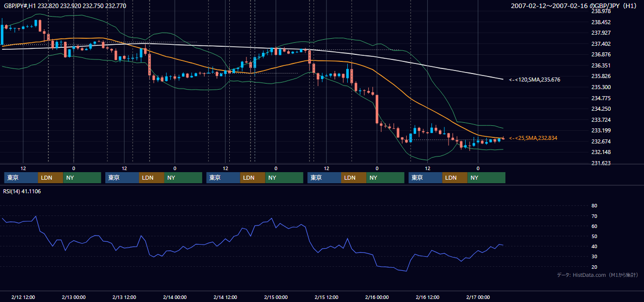
Task: Click the 2/12 12:00 time axis label
Action: coord(23,297)
